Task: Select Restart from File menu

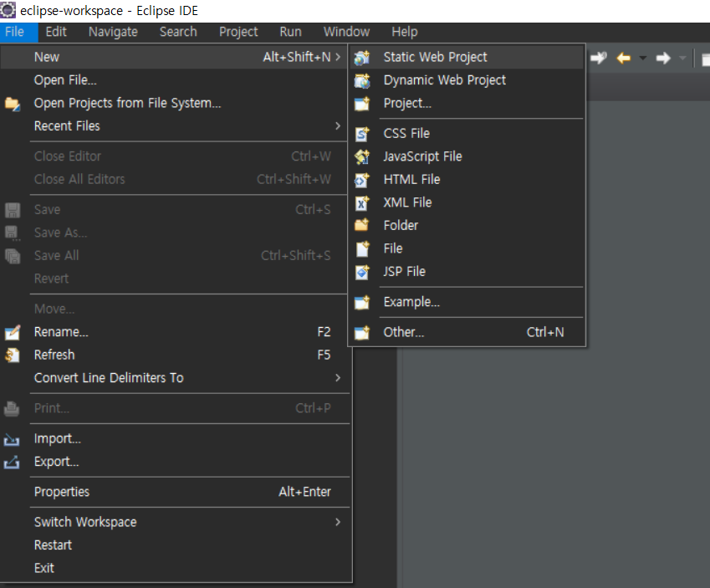Action: [174, 545]
